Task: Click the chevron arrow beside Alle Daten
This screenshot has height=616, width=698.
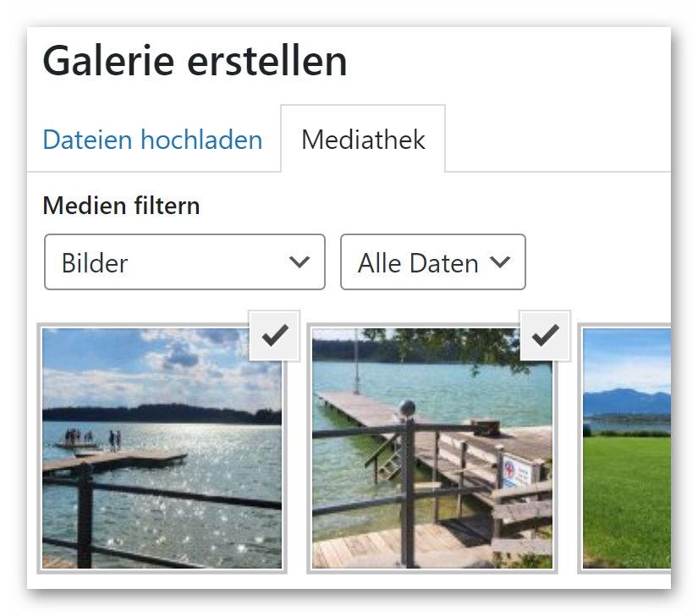Action: coord(500,262)
